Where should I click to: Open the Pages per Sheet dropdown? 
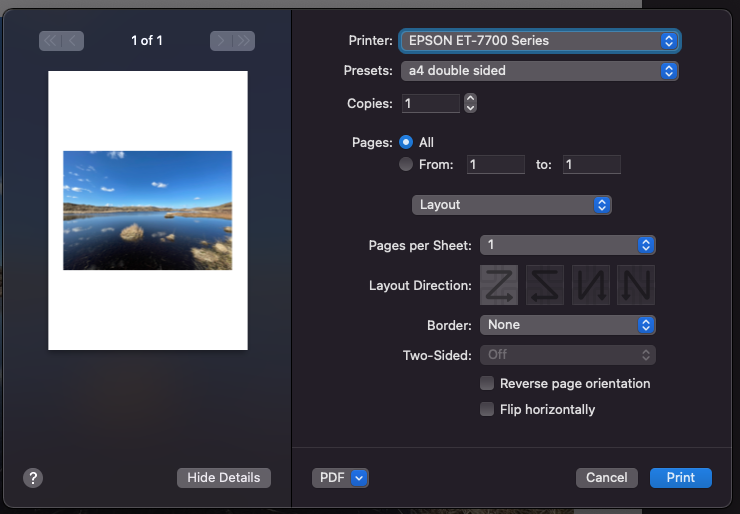tap(567, 245)
